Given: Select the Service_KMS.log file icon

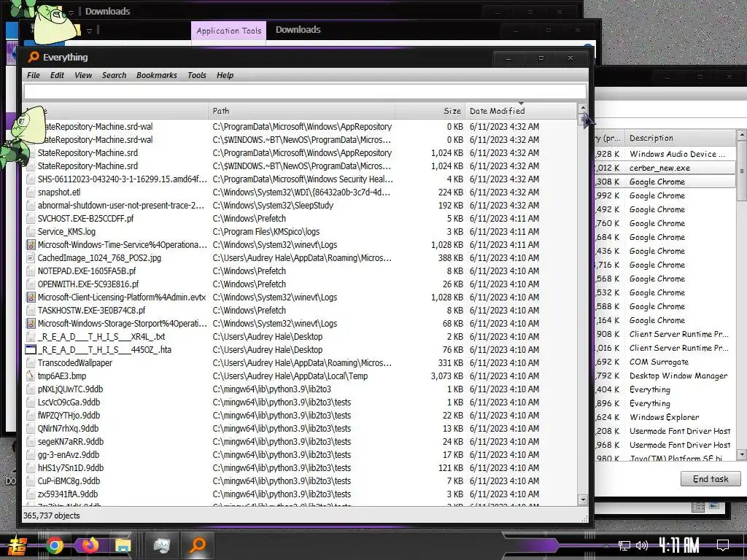Looking at the screenshot, I should pos(31,232).
